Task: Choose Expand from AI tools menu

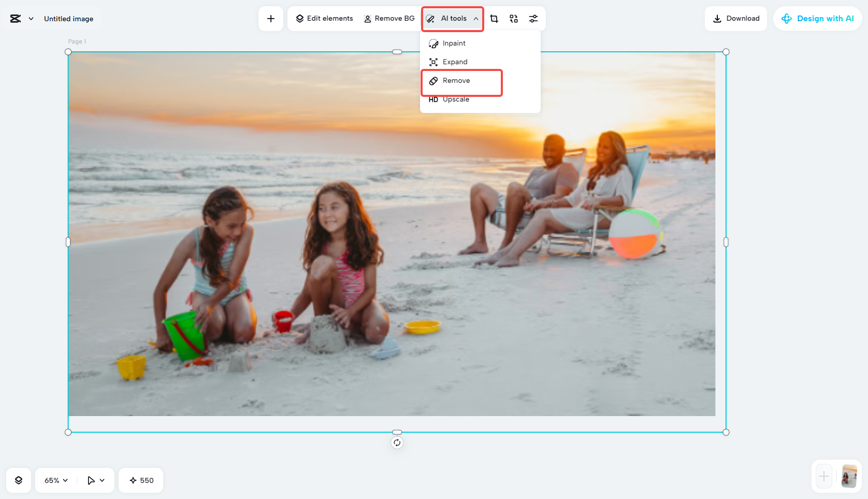Action: [x=480, y=62]
